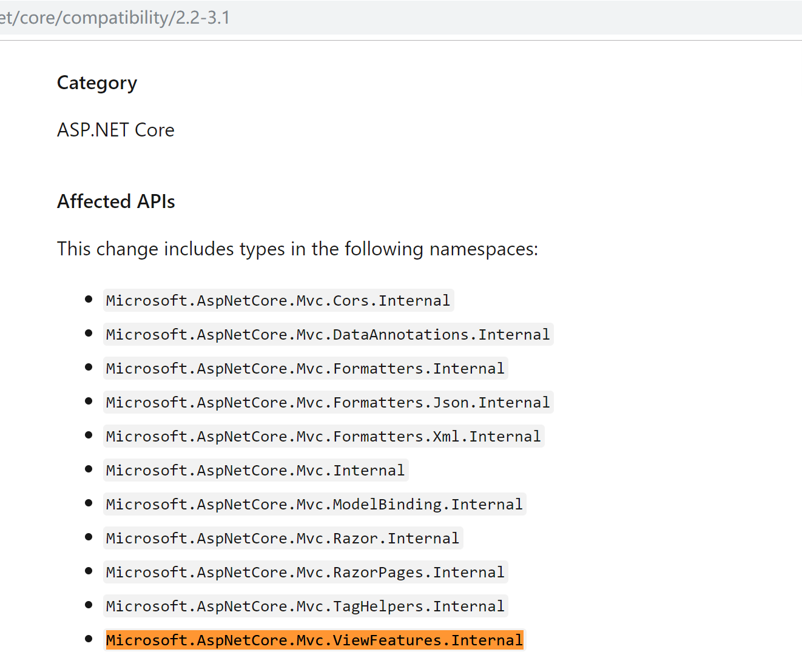802x672 pixels.
Task: Select Microsoft.AspNetCore.Mvc.TagHelpers.Internal namespace
Action: pyautogui.click(x=305, y=606)
